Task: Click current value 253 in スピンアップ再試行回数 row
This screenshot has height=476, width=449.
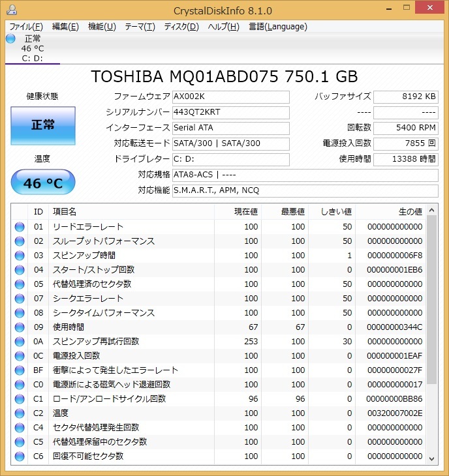Action: tap(251, 342)
